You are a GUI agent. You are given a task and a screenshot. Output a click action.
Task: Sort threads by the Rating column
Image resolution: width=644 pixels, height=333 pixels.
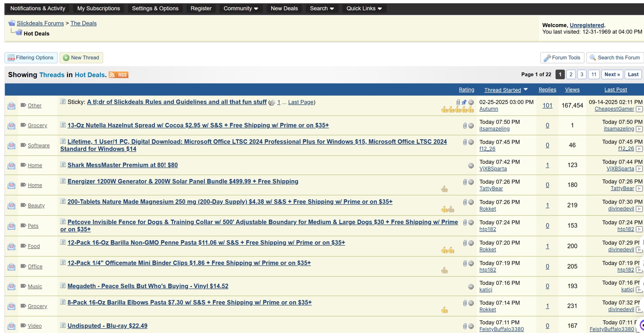click(466, 90)
